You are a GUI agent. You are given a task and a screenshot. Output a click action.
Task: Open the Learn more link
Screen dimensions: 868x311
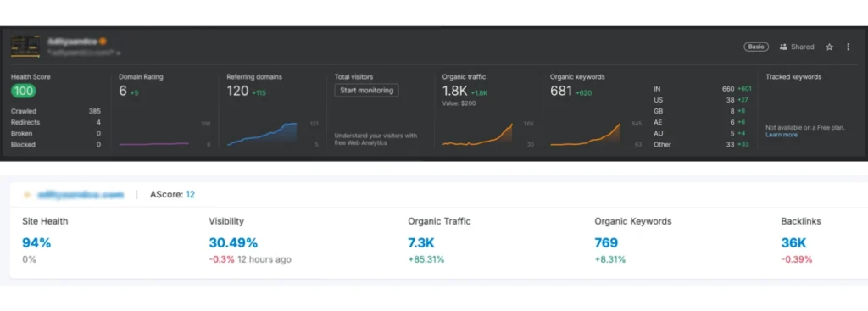(x=782, y=135)
